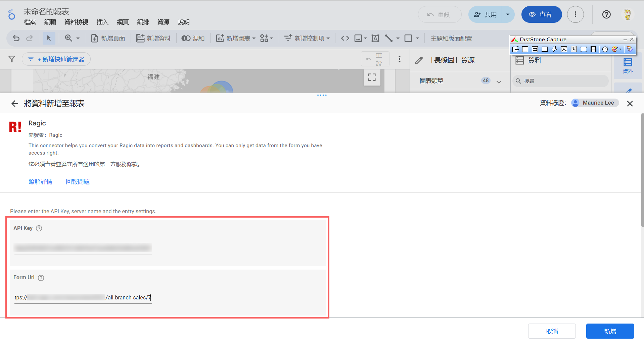Open the 新增圖表 chart dropdown

click(x=236, y=38)
